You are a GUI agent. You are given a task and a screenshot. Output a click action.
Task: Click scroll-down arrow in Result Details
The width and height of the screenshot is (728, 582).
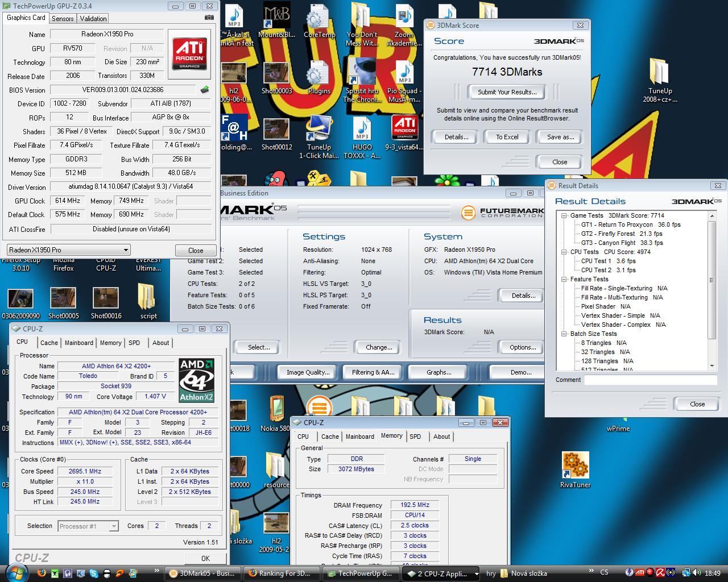pyautogui.click(x=711, y=366)
